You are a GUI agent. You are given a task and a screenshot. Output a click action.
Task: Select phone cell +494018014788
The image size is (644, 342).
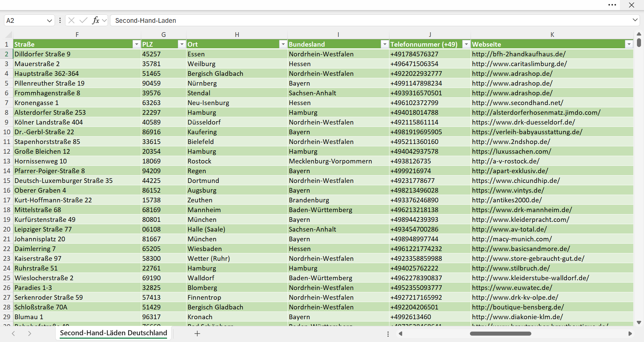point(430,112)
